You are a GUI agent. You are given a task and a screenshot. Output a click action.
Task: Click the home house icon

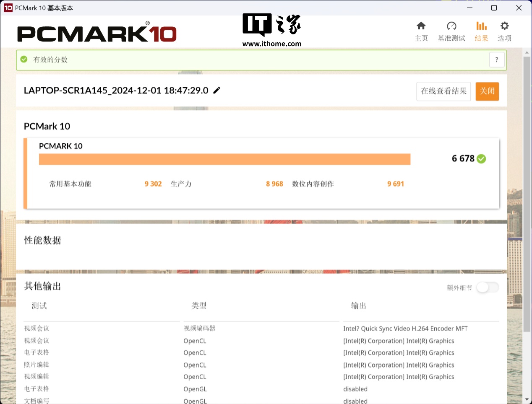[x=421, y=26]
